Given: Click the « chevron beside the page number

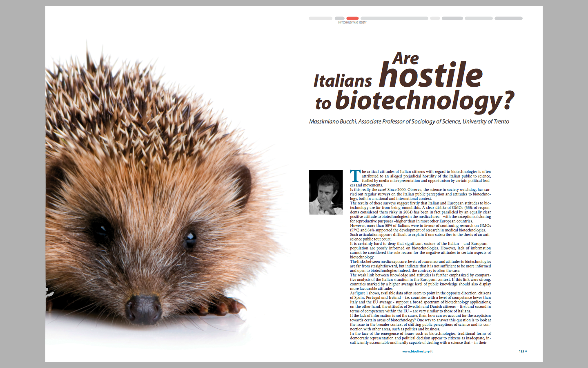Looking at the screenshot, I should [x=526, y=351].
